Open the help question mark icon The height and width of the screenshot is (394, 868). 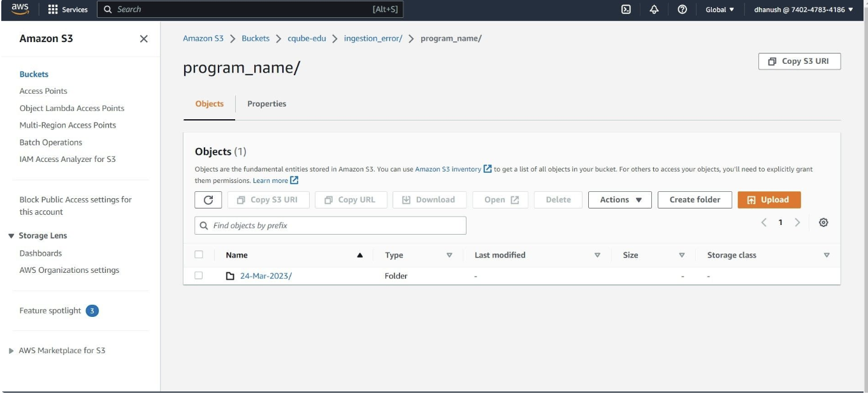click(x=681, y=10)
